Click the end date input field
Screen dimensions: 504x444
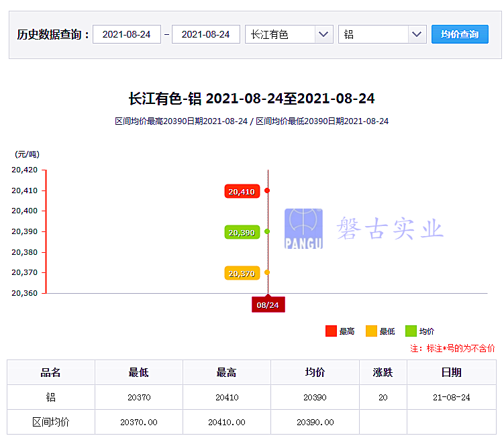[206, 34]
